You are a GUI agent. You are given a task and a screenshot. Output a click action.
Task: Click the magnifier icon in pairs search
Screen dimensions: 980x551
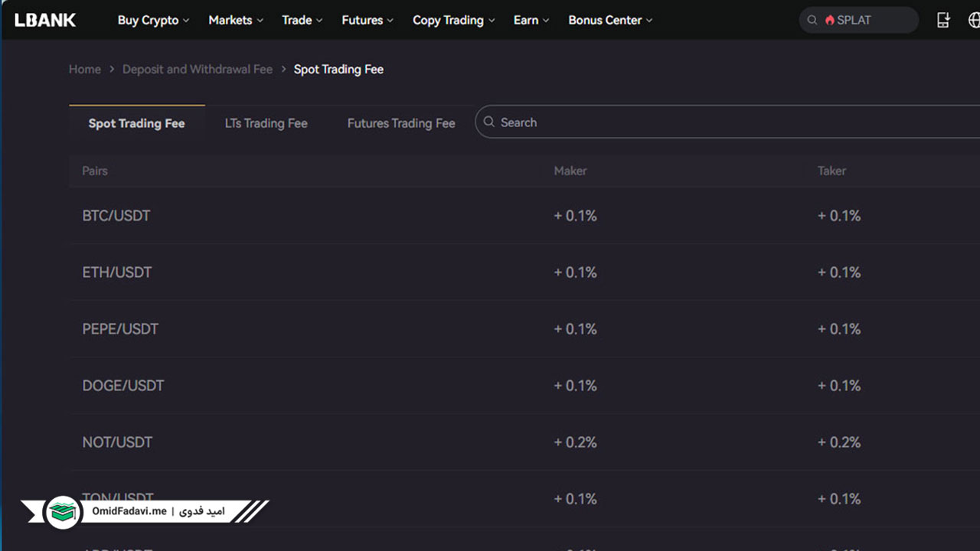click(x=489, y=122)
